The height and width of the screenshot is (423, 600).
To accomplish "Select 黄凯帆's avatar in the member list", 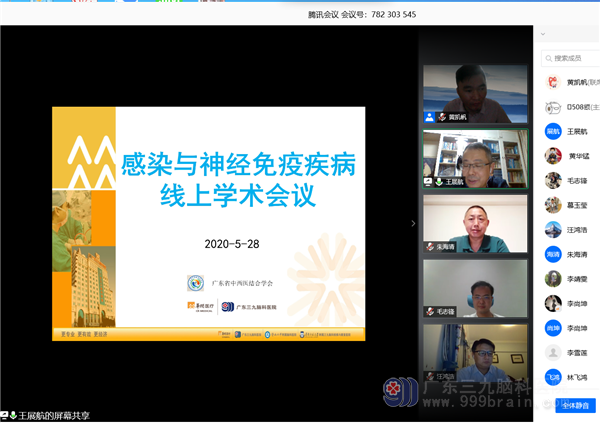I will (x=552, y=82).
